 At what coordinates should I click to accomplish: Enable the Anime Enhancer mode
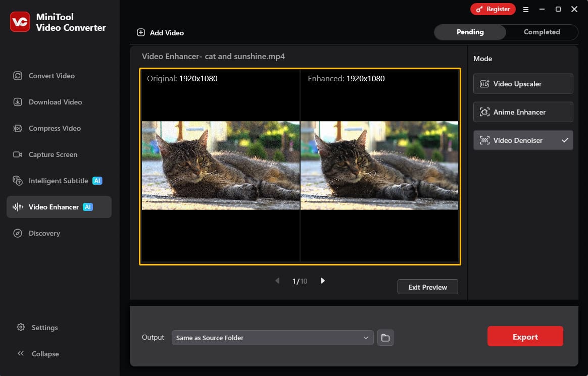tap(523, 112)
